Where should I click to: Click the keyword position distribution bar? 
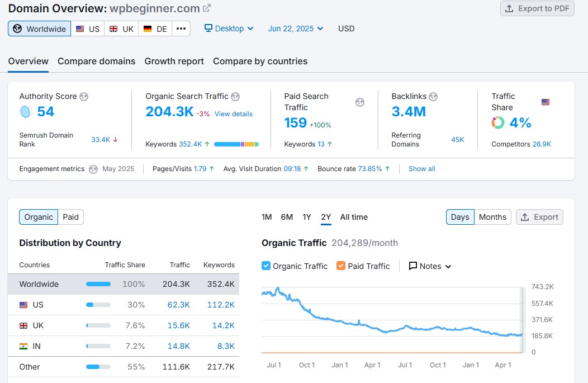coord(236,144)
